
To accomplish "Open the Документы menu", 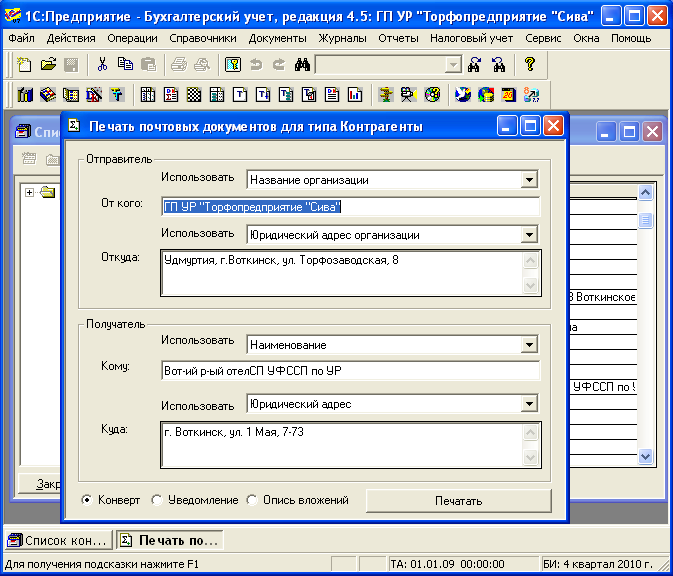I will (x=277, y=39).
